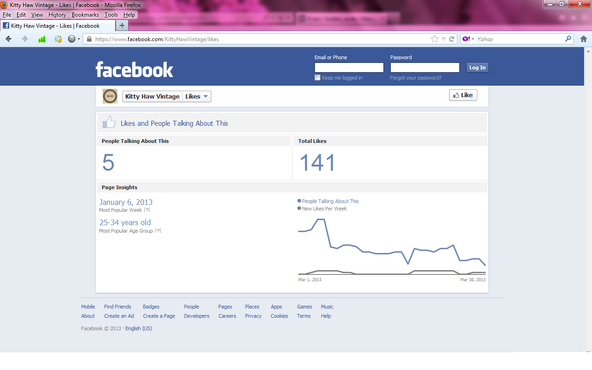Open the Pages footer link
Screen dimensions: 592x370
pyautogui.click(x=225, y=307)
